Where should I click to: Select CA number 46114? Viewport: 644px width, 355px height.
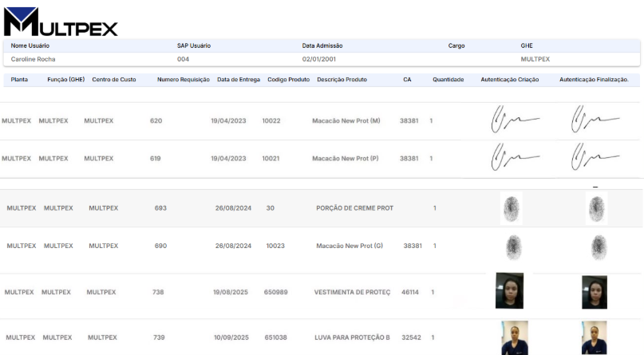click(x=410, y=292)
